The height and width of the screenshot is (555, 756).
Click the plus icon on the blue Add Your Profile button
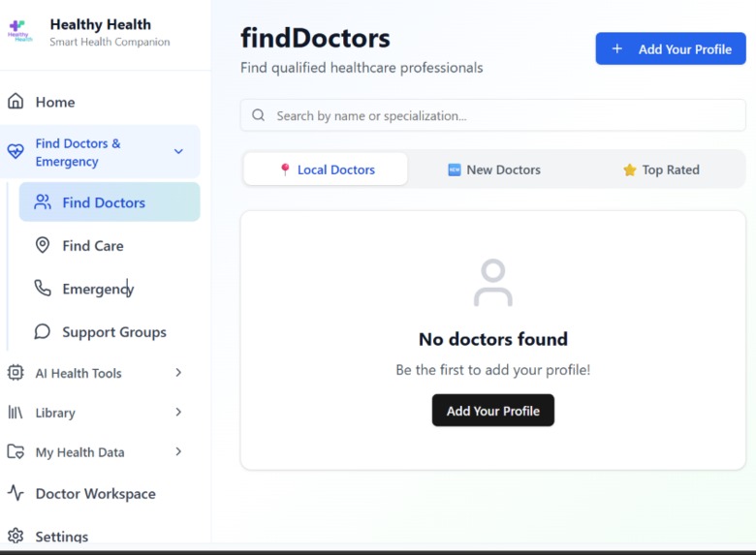point(617,48)
